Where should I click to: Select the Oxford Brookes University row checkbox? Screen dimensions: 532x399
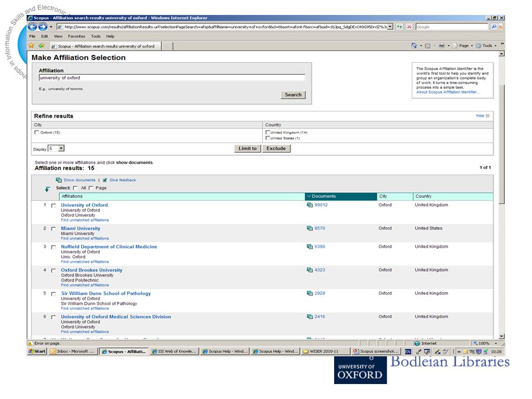pyautogui.click(x=54, y=271)
